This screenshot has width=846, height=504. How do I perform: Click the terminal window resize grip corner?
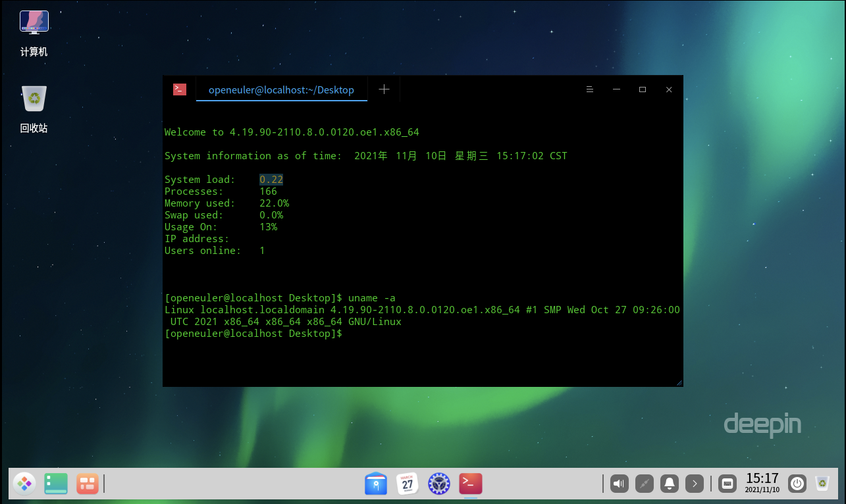click(x=679, y=382)
